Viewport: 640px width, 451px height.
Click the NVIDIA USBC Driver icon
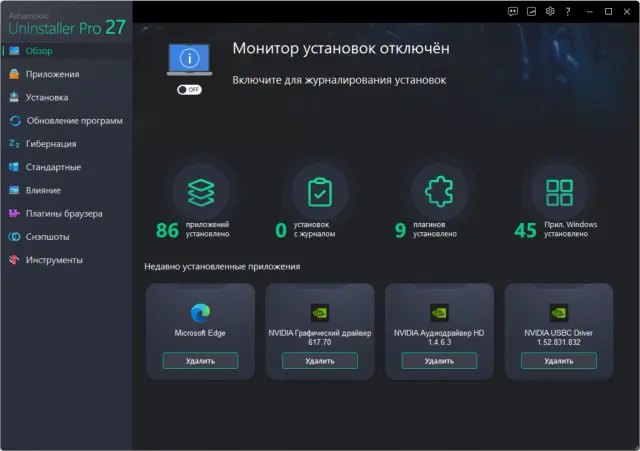559,313
